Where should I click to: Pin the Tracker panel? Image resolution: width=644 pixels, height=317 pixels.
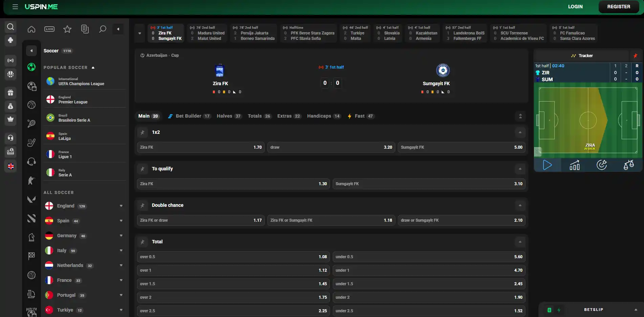(x=636, y=56)
